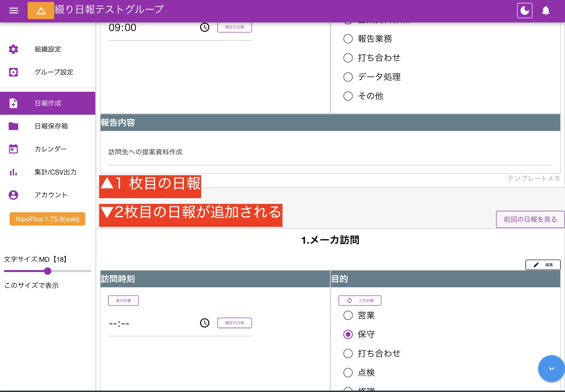
Task: Open the hamburger navigation menu
Action: point(13,10)
